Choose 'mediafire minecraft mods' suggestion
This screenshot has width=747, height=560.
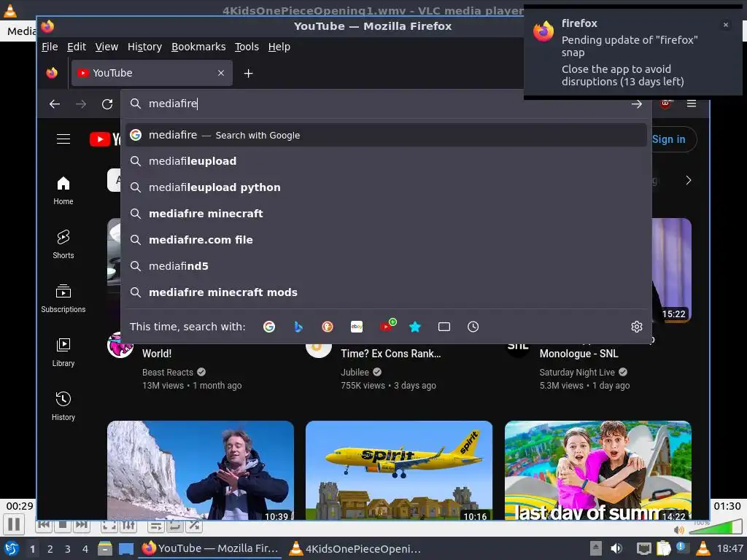point(386,292)
